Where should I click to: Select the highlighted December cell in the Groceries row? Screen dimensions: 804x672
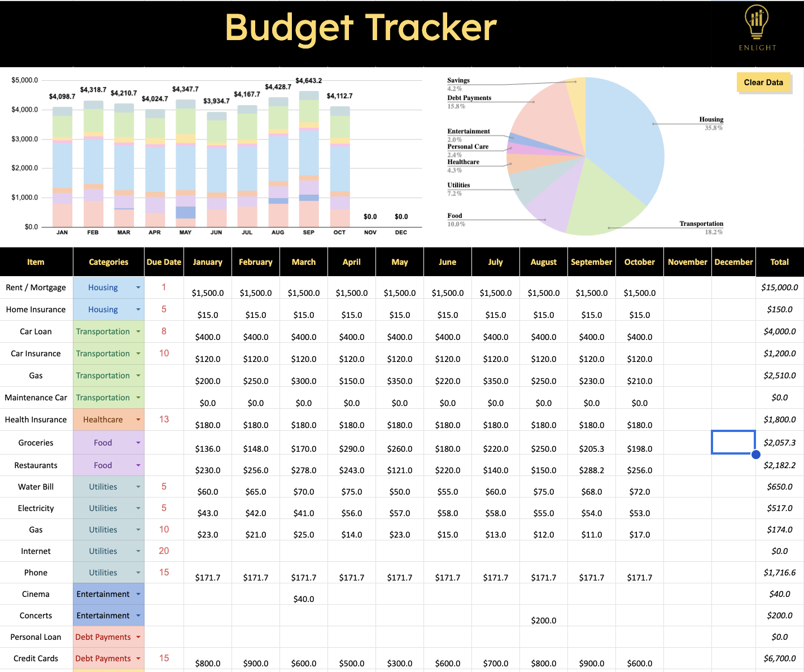point(733,442)
